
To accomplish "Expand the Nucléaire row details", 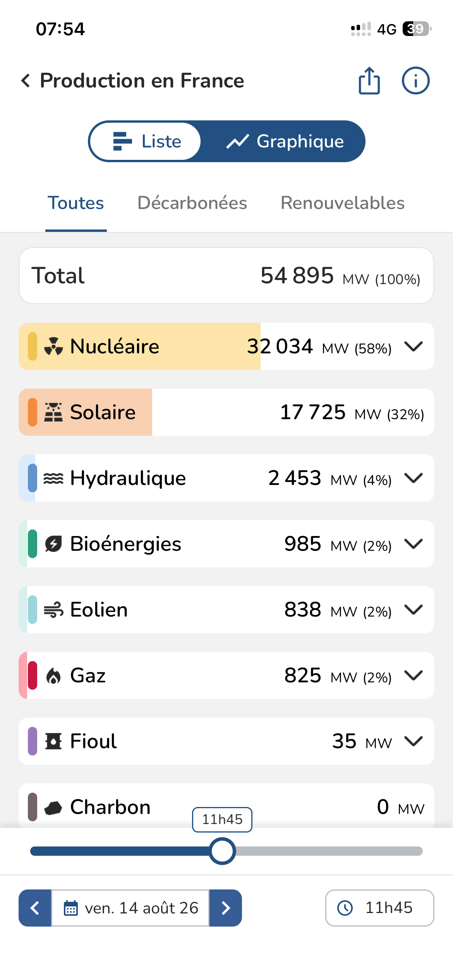I will pos(414,346).
